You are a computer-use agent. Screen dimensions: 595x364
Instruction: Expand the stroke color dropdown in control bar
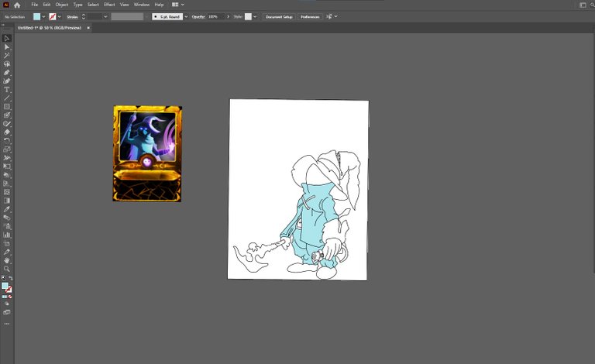[x=60, y=17]
